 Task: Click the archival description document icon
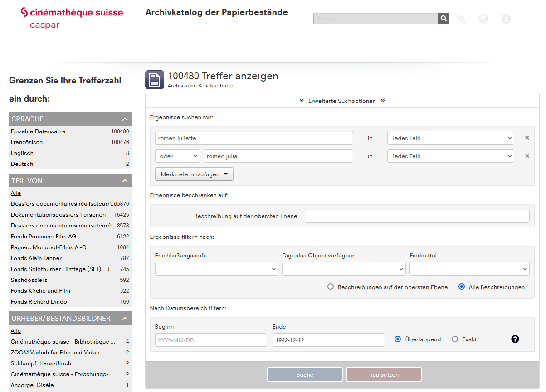[x=155, y=80]
